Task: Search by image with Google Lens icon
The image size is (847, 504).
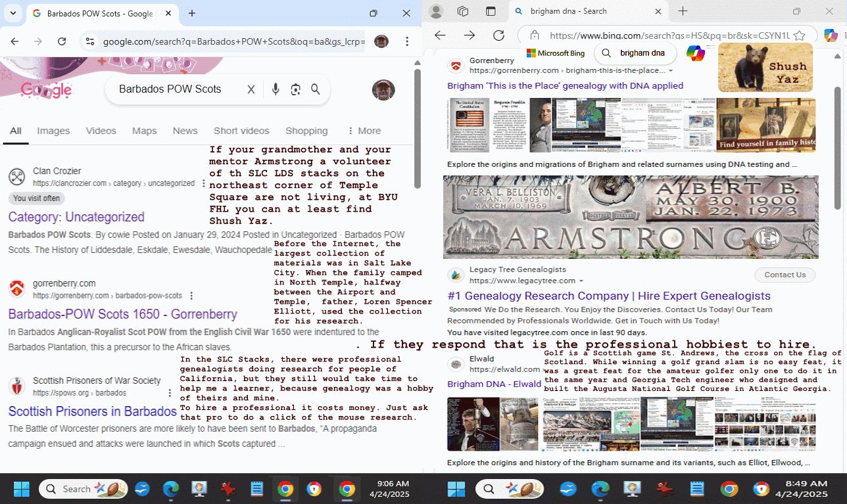Action: point(295,89)
